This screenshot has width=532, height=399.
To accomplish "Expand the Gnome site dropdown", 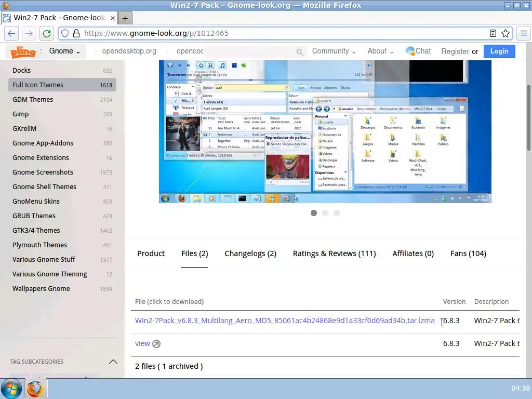I will (x=64, y=51).
